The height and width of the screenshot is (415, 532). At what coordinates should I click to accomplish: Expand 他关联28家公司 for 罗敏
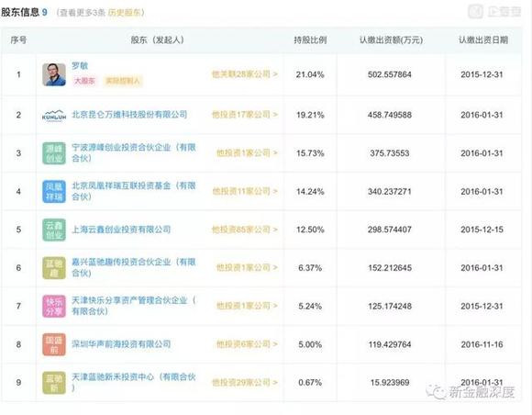point(245,74)
